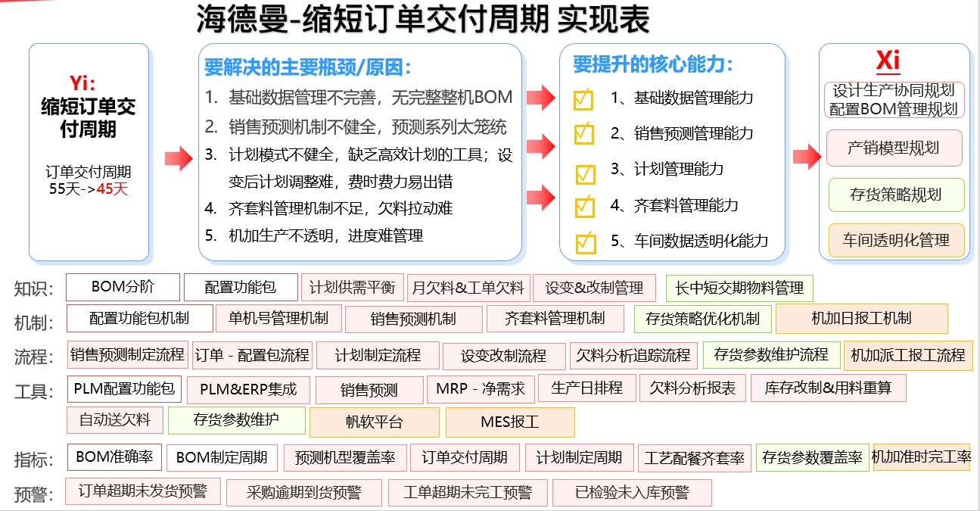Select the orange 机加日报工机制 box
This screenshot has width=980, height=511.
point(861,319)
